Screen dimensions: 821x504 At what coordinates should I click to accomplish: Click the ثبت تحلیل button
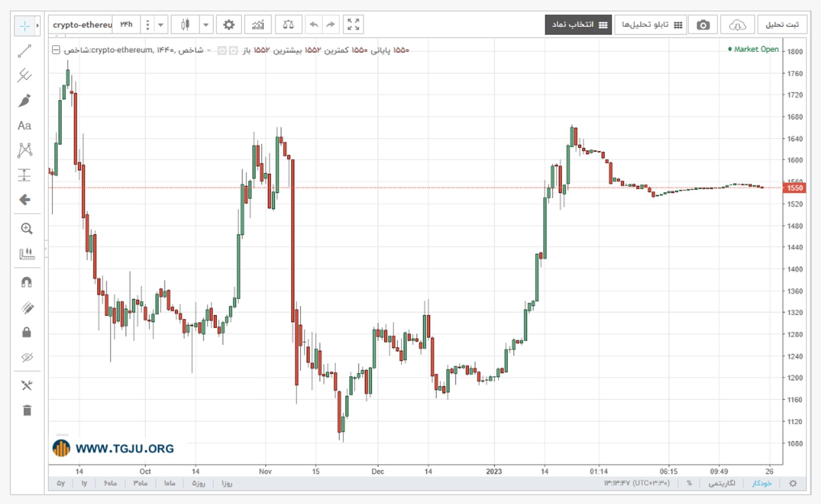(782, 25)
